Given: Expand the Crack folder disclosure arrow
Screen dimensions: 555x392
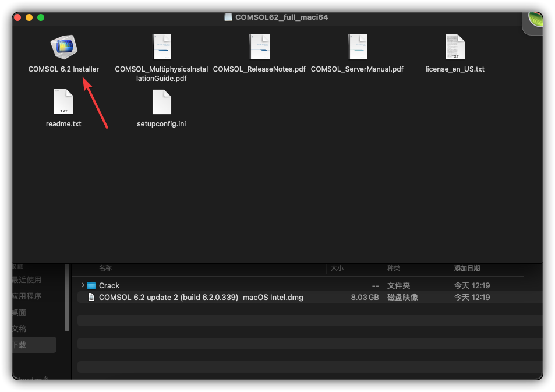Looking at the screenshot, I should [83, 285].
